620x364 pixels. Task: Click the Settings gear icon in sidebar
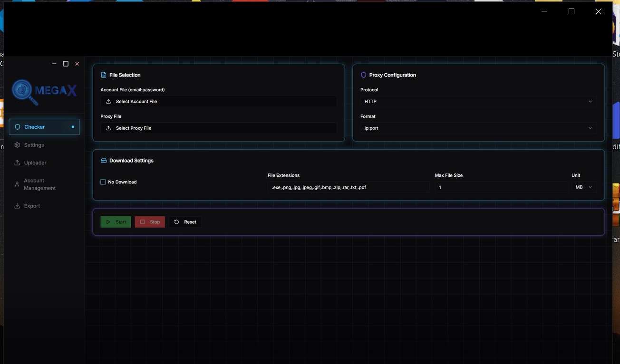click(x=18, y=145)
